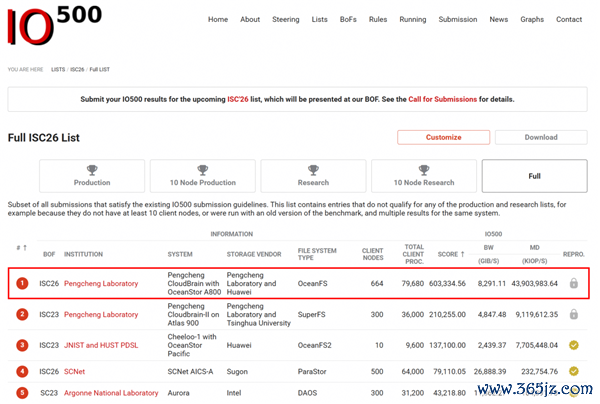The height and width of the screenshot is (404, 600).
Task: Click the IO500 logo
Action: [x=54, y=25]
